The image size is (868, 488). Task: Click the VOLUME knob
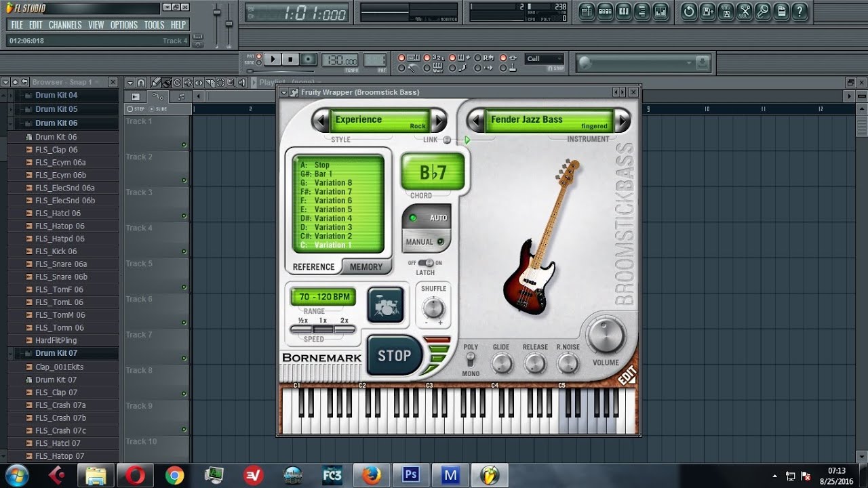click(x=606, y=335)
